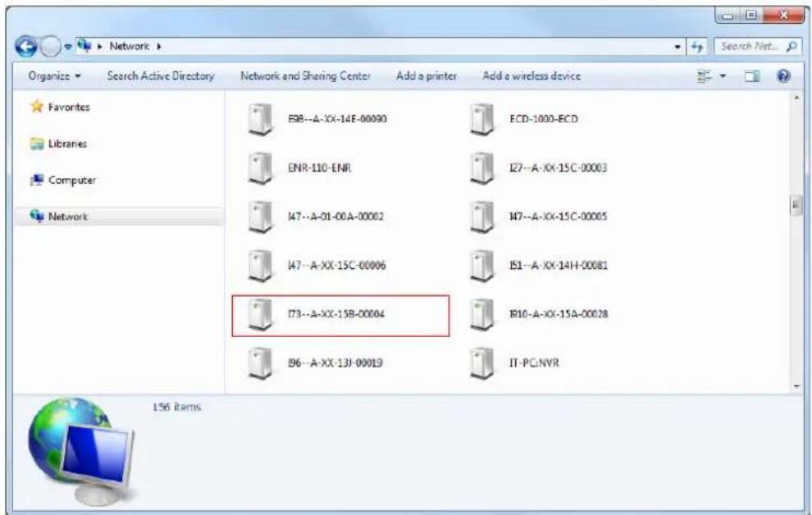Click the scrollbar down arrow
The width and height of the screenshot is (812, 515).
(796, 386)
